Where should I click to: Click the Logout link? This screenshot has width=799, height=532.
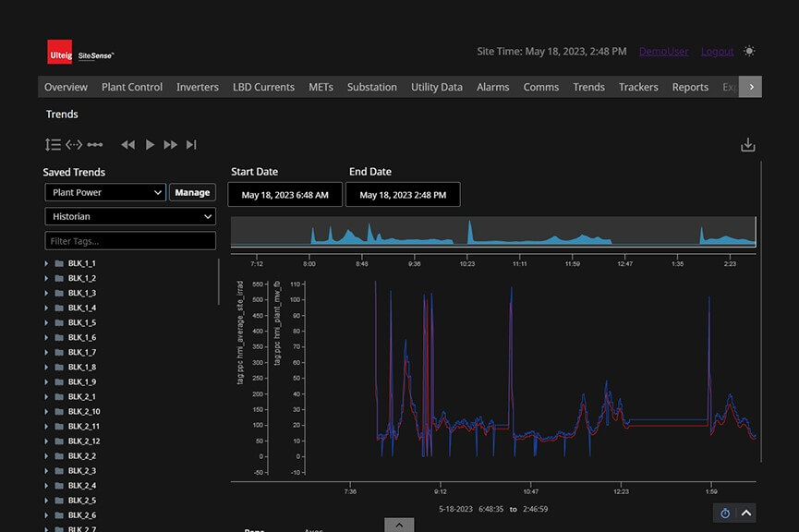tap(717, 52)
